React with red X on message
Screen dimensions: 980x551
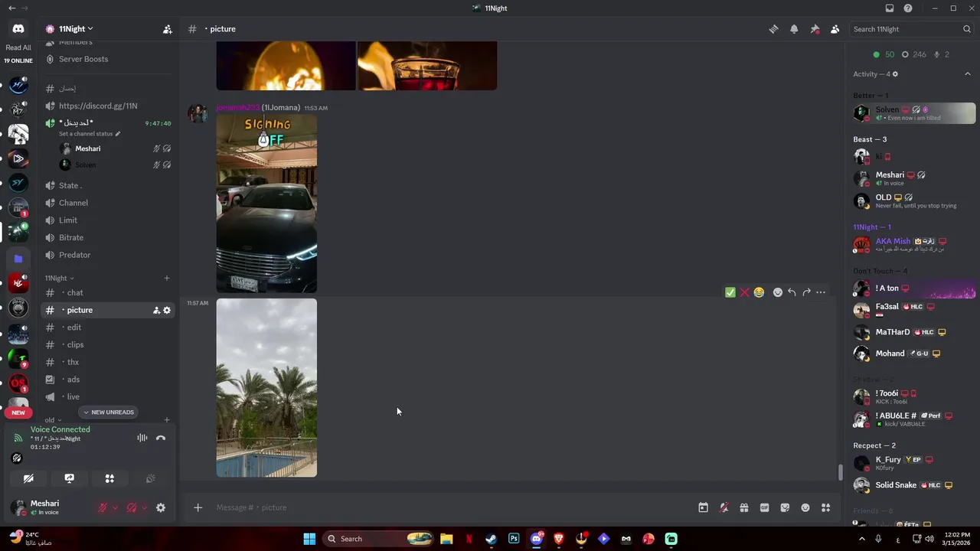[x=744, y=292]
